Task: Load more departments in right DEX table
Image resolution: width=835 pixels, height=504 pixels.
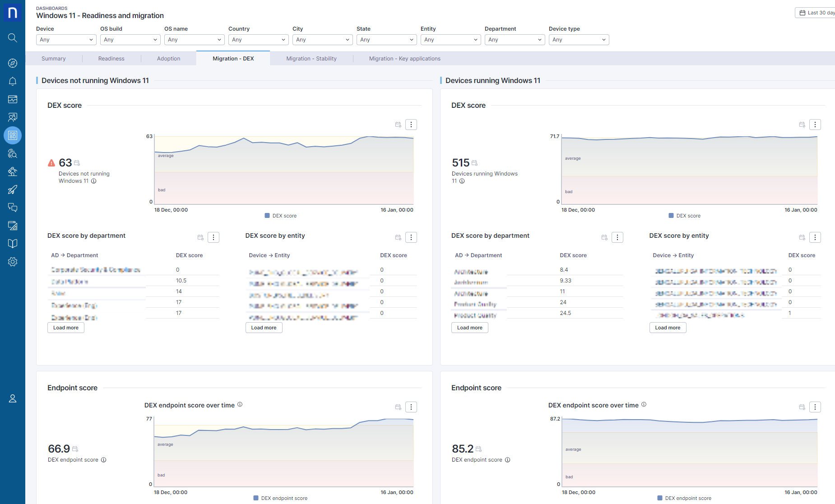Action: click(x=470, y=328)
